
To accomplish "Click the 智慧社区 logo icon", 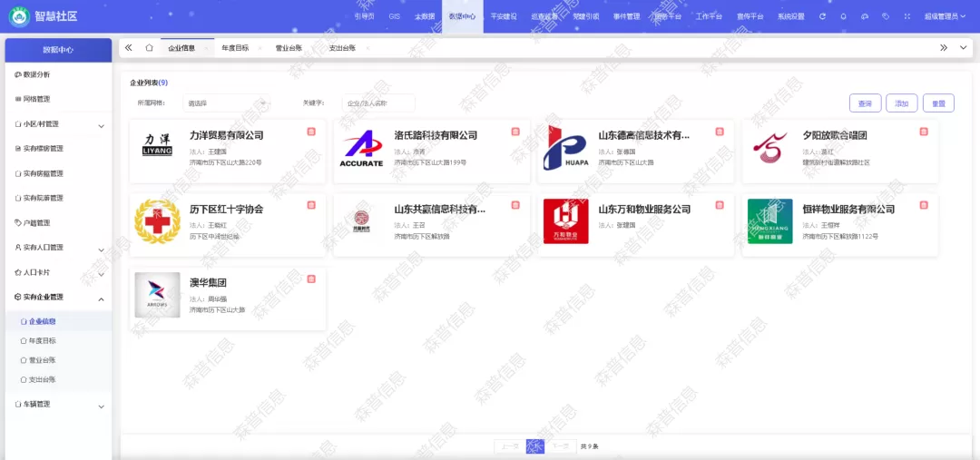I will click(x=19, y=17).
